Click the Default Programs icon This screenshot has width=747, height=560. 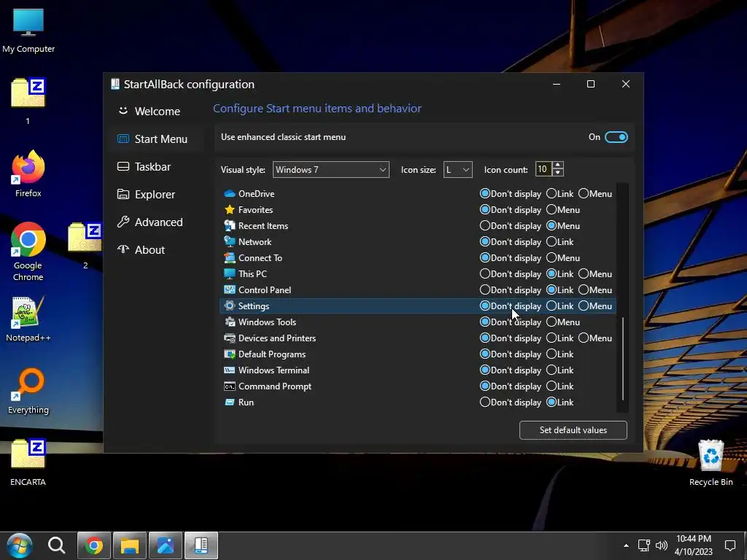click(x=230, y=354)
